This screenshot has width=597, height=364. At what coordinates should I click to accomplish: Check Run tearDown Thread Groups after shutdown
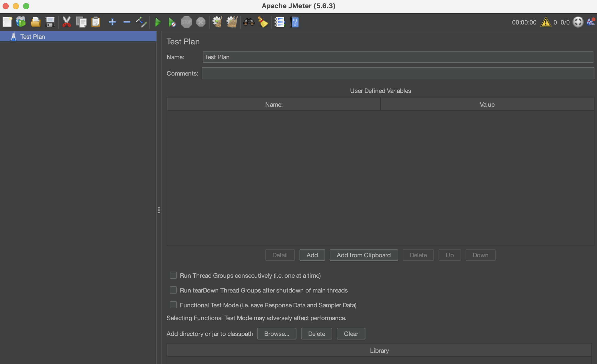[173, 290]
